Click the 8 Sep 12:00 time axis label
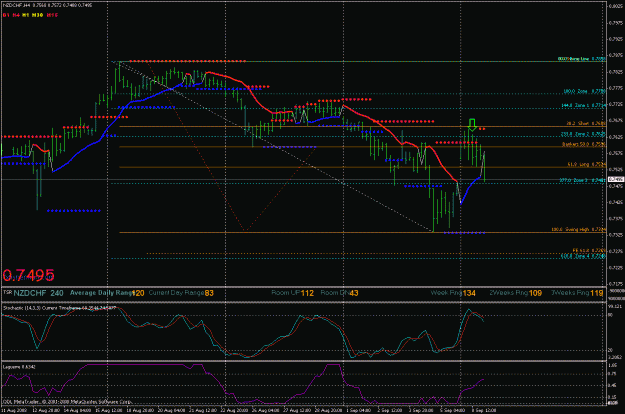The width and height of the screenshot is (625, 414). tap(483, 410)
